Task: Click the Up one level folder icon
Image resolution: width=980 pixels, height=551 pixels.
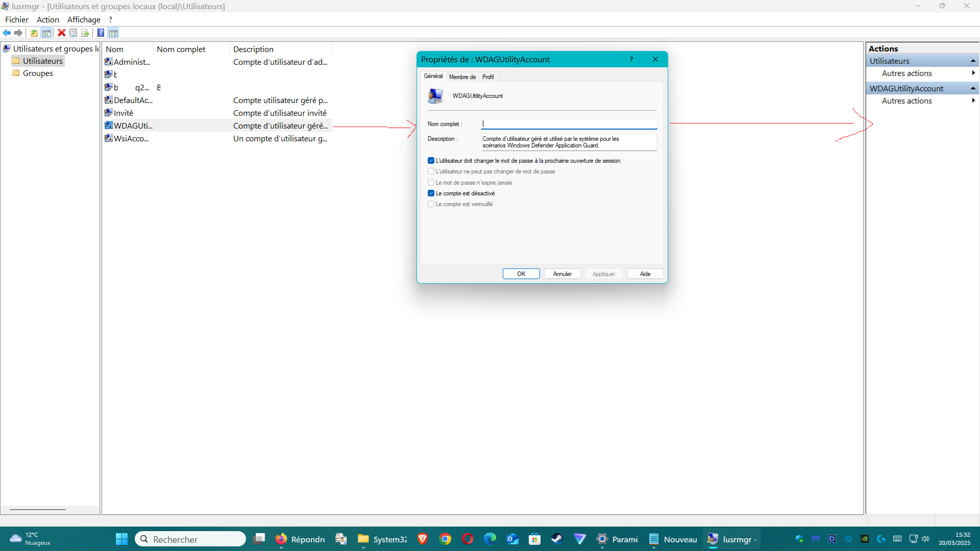Action: [x=34, y=33]
